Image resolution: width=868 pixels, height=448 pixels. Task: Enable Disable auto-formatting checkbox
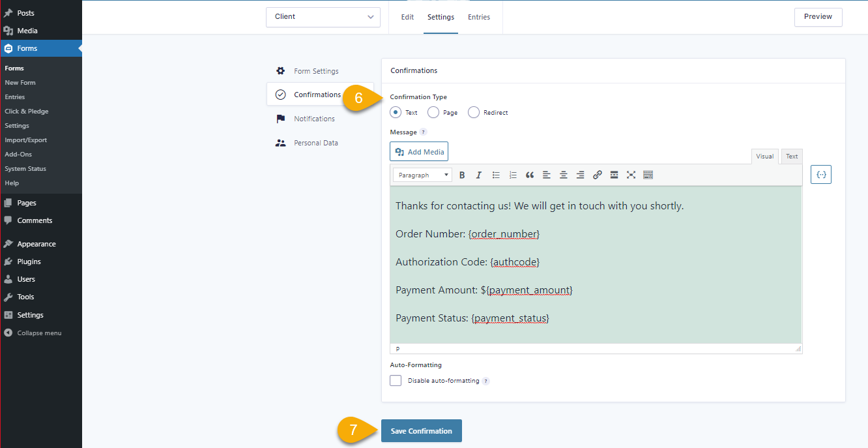(396, 380)
